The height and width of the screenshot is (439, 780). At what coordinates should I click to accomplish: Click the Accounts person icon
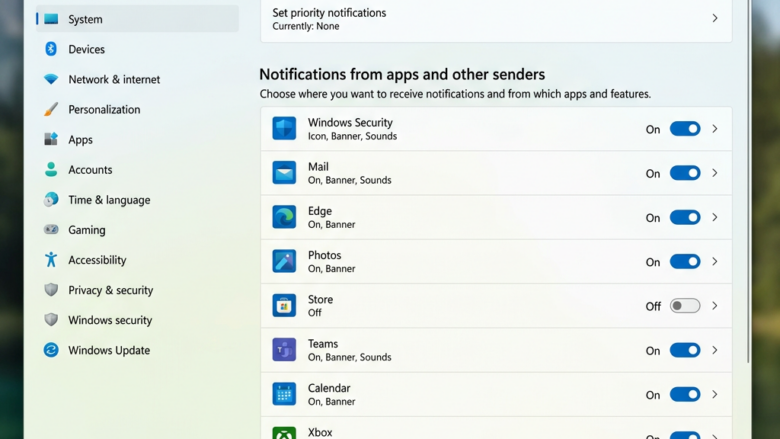pyautogui.click(x=51, y=170)
